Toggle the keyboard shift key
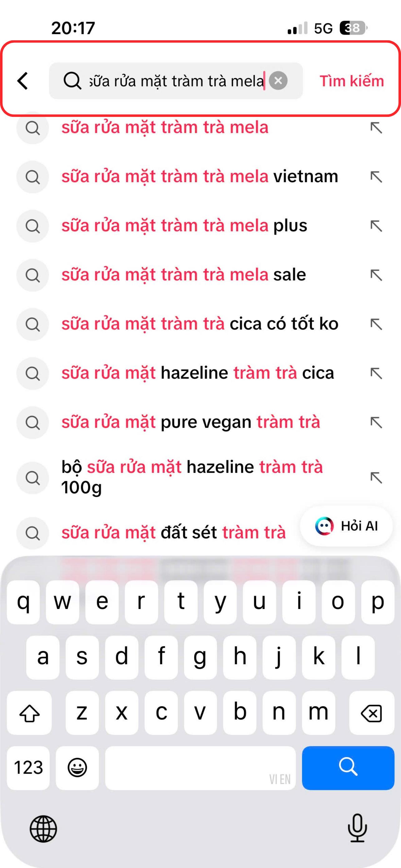Screen dimensions: 401x868 pos(29,713)
